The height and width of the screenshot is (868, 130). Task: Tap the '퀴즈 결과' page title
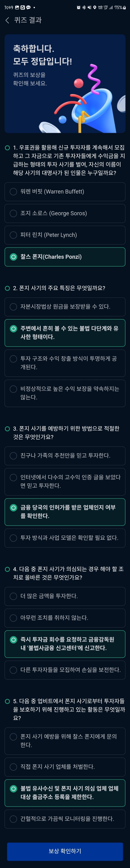point(28,20)
